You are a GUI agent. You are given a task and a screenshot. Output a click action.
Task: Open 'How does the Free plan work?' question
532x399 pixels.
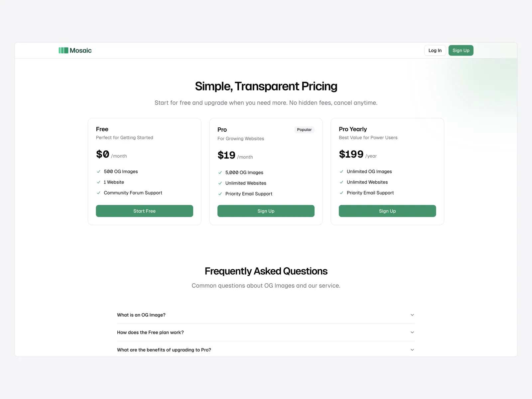click(x=150, y=332)
